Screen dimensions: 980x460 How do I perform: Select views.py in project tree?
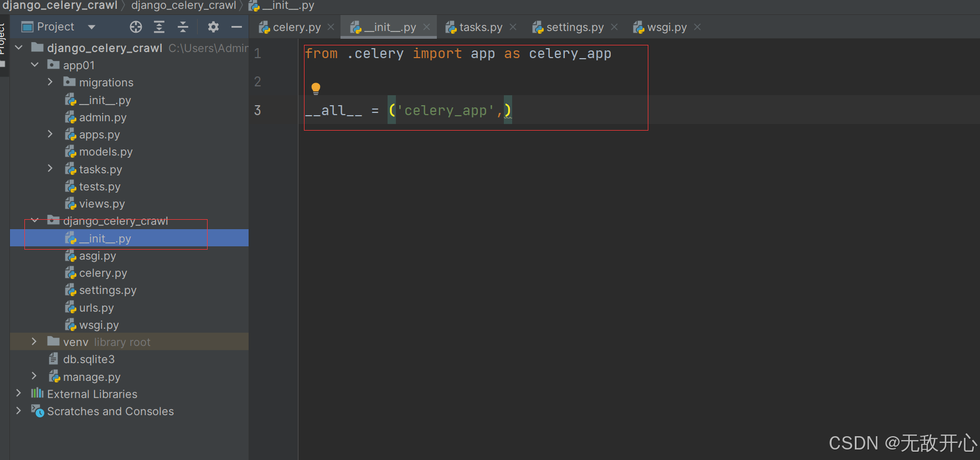(x=102, y=204)
